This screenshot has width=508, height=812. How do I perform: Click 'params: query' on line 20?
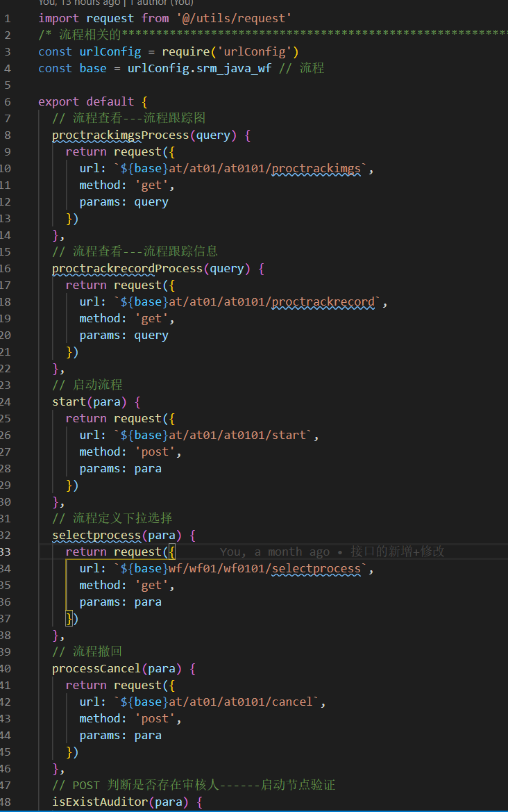click(x=124, y=335)
